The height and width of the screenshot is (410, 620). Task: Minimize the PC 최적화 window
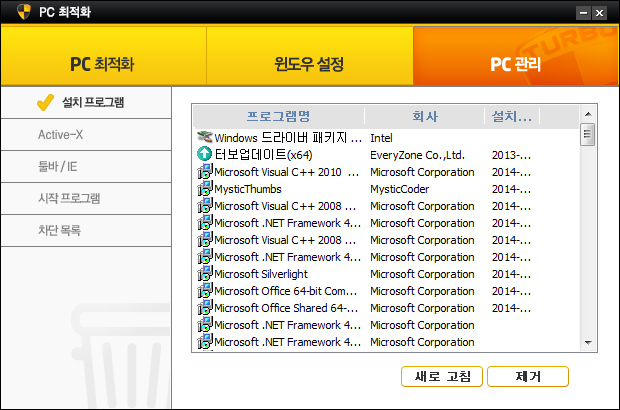coord(583,13)
